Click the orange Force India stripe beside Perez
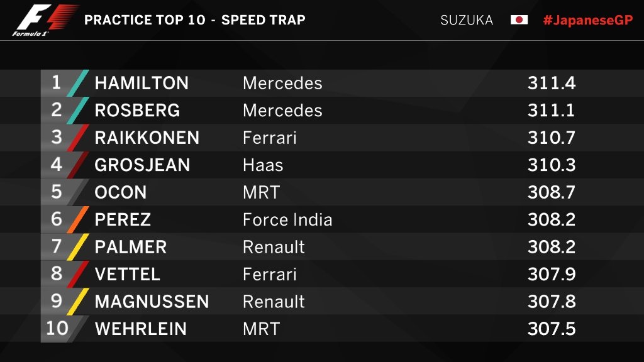The image size is (644, 362). [79, 219]
